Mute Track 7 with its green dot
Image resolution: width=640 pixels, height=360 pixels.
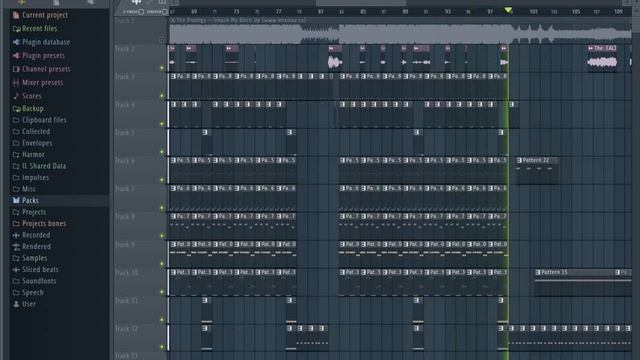pos(162,208)
